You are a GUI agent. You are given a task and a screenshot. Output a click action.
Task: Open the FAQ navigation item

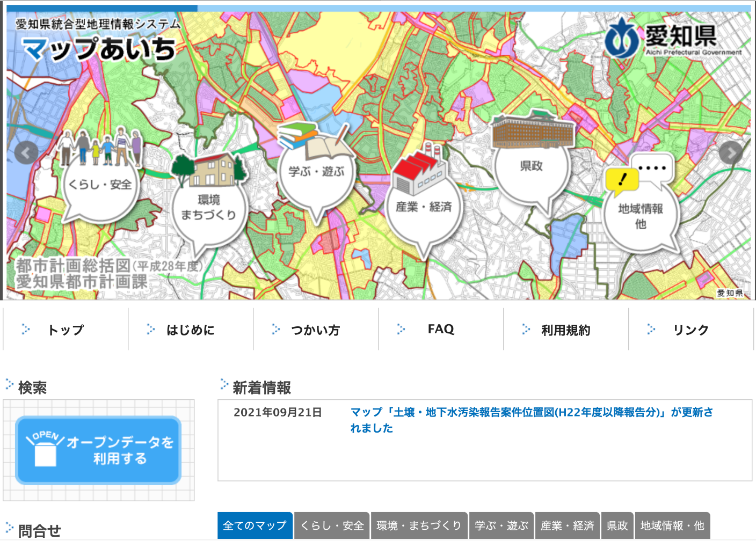(441, 330)
